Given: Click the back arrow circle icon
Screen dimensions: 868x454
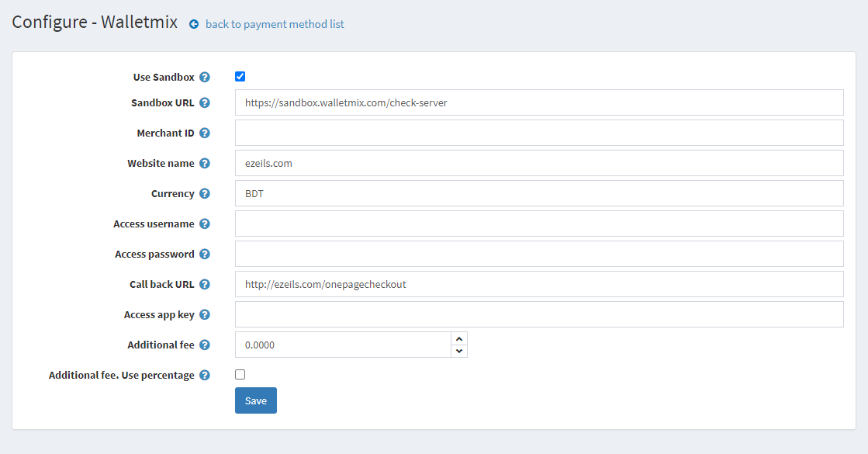Looking at the screenshot, I should (x=194, y=24).
